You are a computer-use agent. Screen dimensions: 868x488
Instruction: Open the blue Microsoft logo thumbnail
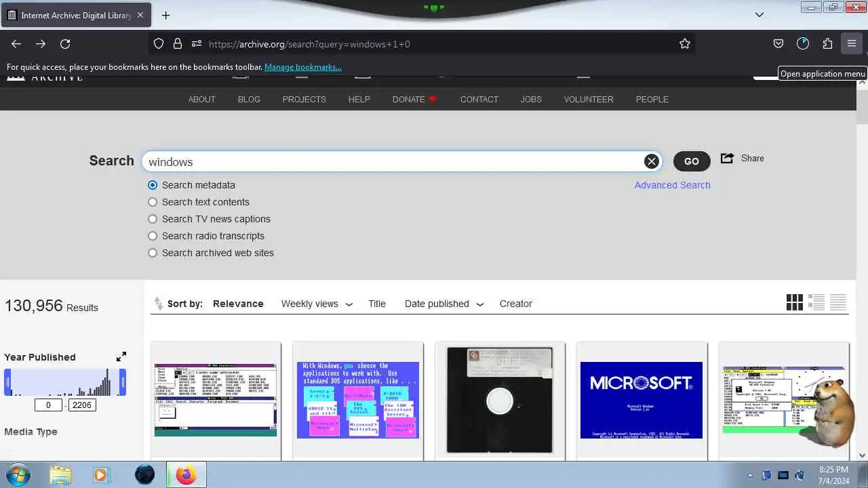coord(642,400)
